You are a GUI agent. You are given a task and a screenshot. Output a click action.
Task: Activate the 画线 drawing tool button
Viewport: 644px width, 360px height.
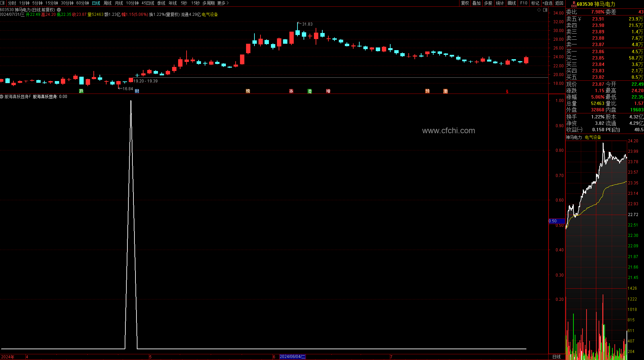point(512,3)
